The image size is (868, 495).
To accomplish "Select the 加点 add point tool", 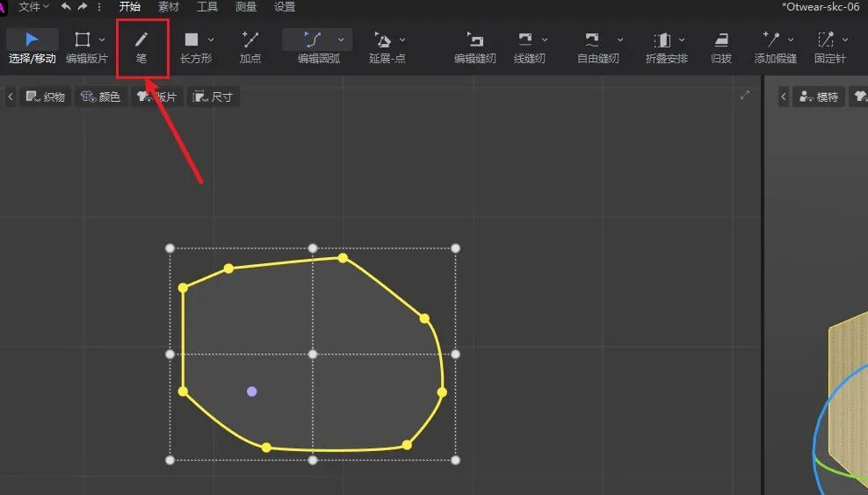I will (x=250, y=47).
